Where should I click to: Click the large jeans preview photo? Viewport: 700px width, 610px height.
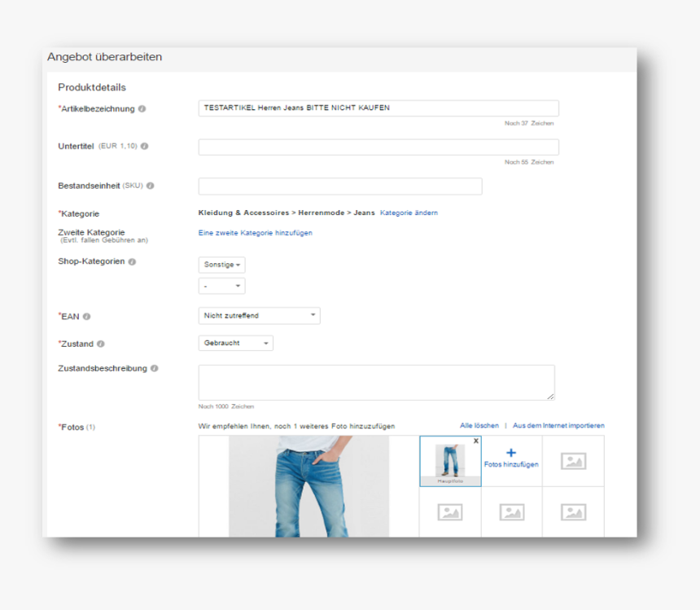309,486
